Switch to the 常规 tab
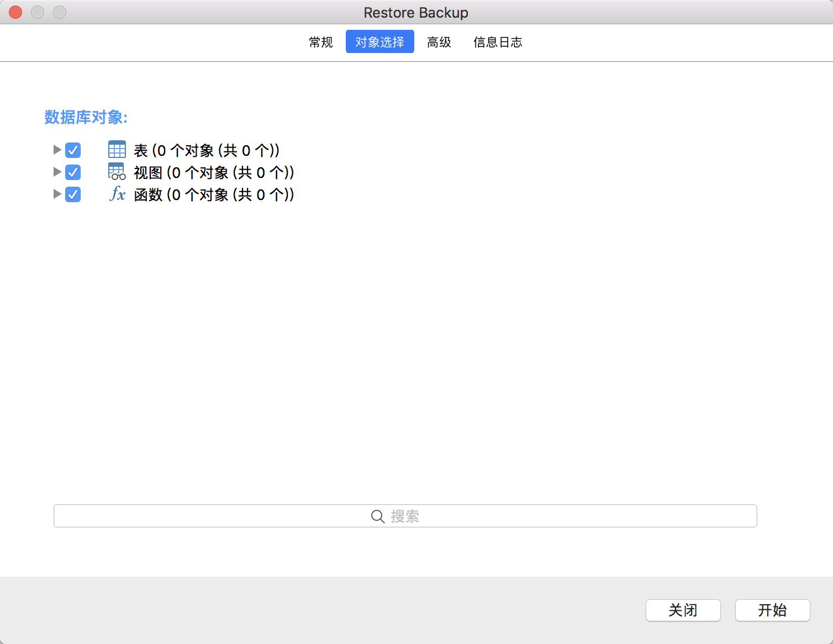 click(321, 42)
